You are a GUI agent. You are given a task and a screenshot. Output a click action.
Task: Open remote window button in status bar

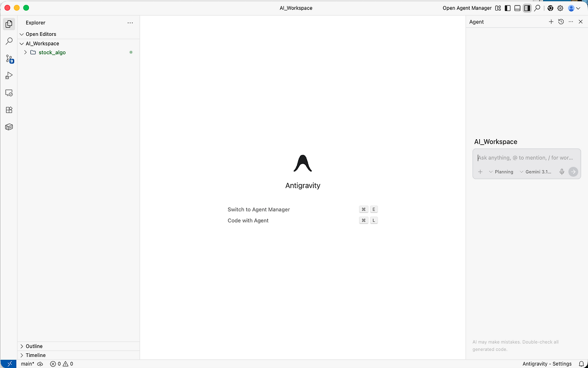[x=9, y=364]
